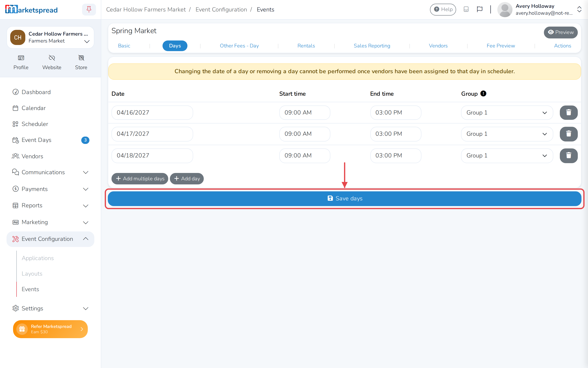Image resolution: width=588 pixels, height=368 pixels.
Task: Expand the Marketing menu
Action: (x=50, y=222)
